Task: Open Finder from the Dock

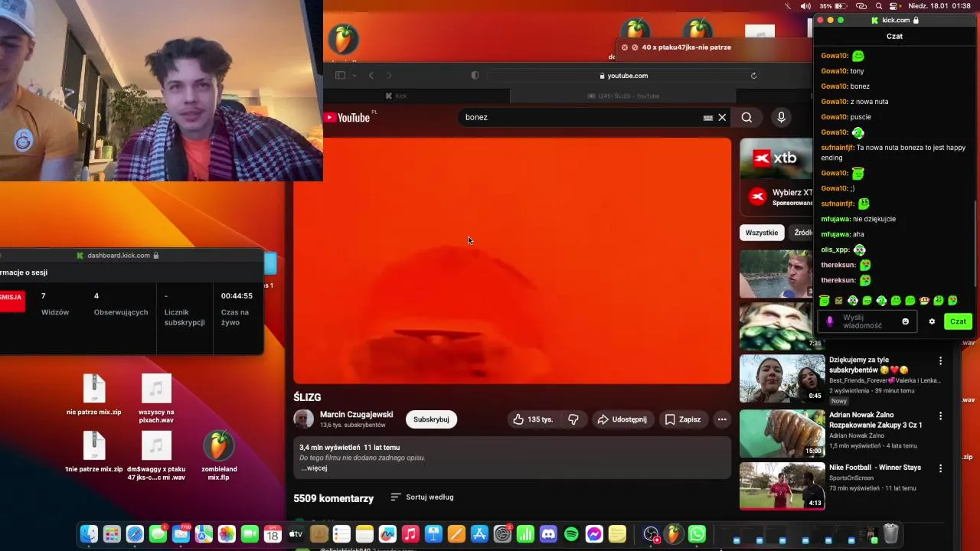Action: coord(89,534)
